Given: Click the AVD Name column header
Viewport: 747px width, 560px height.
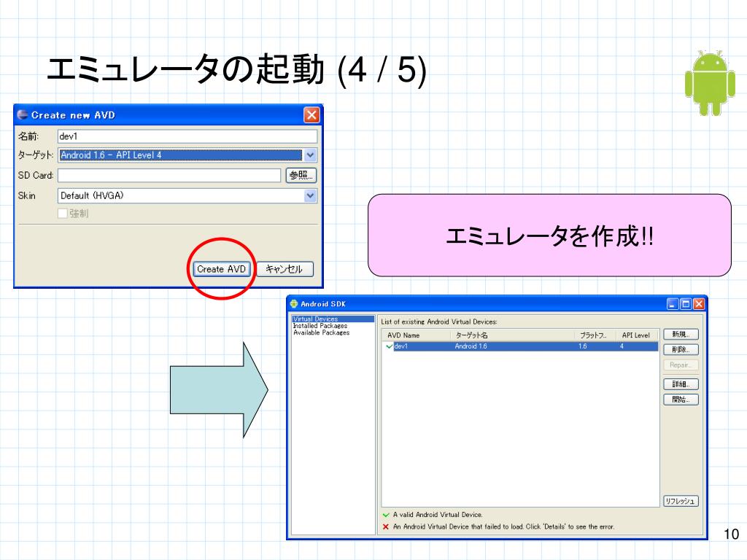Looking at the screenshot, I should [x=417, y=335].
